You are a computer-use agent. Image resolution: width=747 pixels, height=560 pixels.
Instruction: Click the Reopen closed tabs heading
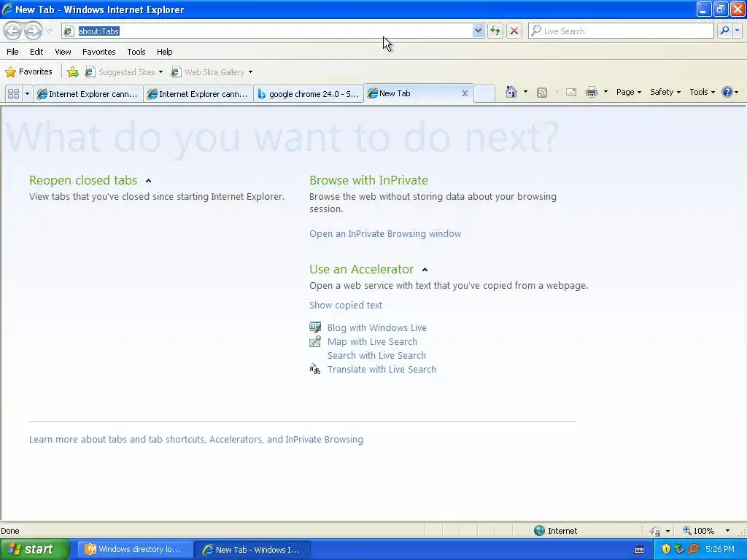83,180
